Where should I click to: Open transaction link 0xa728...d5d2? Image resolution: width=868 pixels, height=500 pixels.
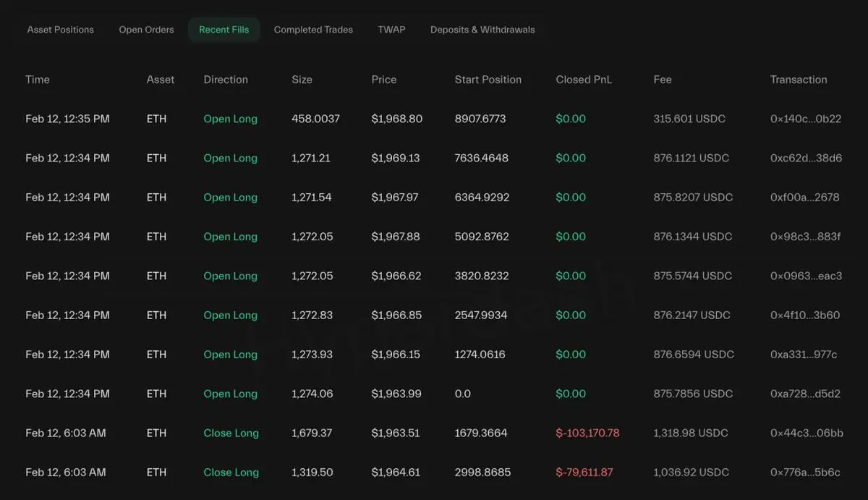pos(805,394)
